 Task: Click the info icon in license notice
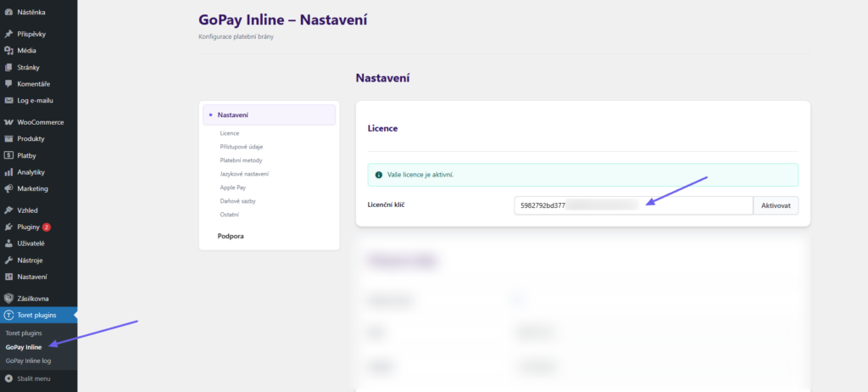[379, 175]
